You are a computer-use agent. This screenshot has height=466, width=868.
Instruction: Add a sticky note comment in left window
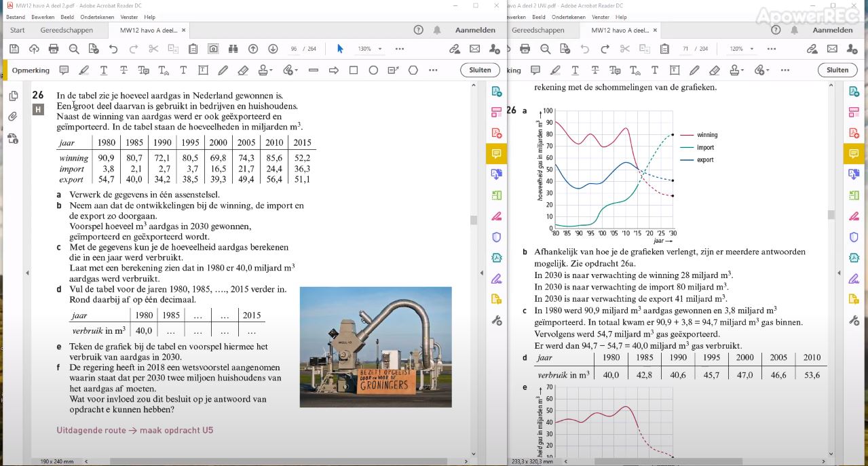point(64,70)
